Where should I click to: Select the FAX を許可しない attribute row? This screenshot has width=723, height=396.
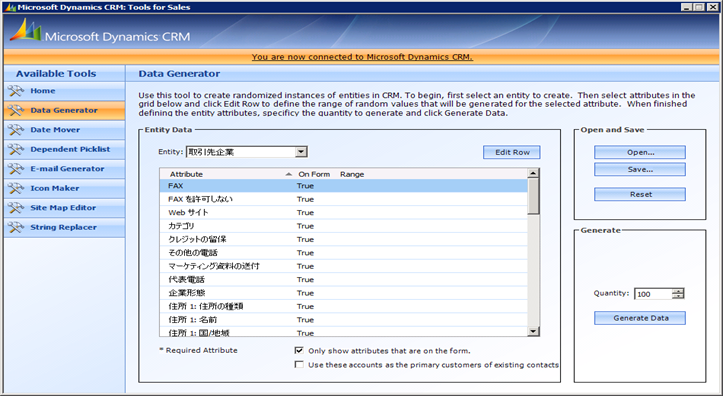[344, 199]
